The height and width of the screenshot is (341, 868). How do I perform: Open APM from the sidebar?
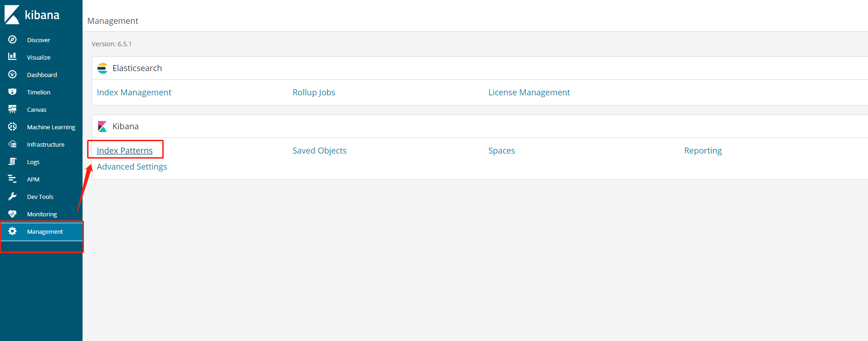point(41,179)
